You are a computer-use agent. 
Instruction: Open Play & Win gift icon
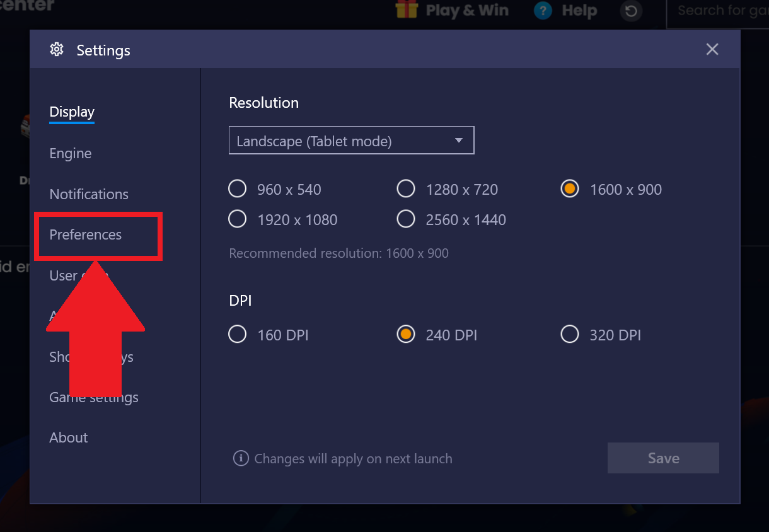click(x=407, y=9)
